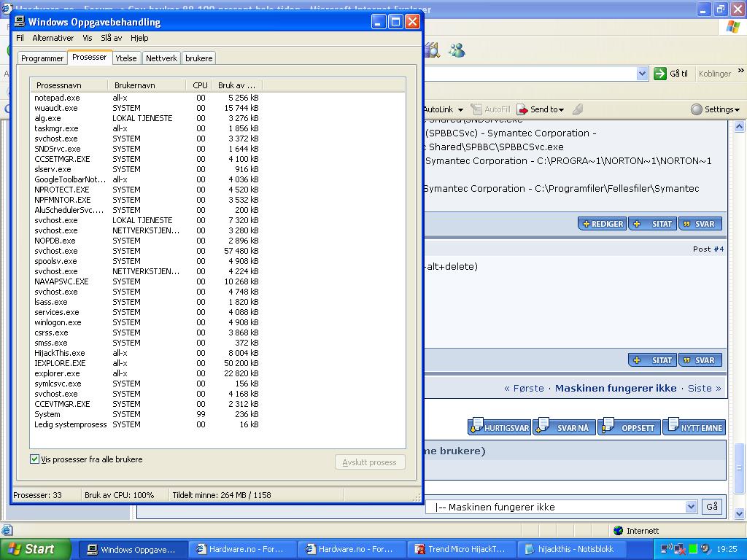Open the Fil menu in Task Manager
Screen dimensions: 747x560
20,38
